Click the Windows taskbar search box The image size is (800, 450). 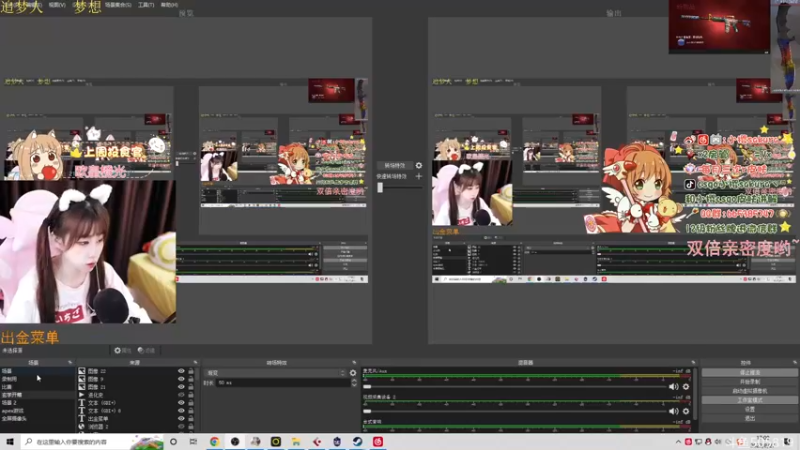coord(92,441)
